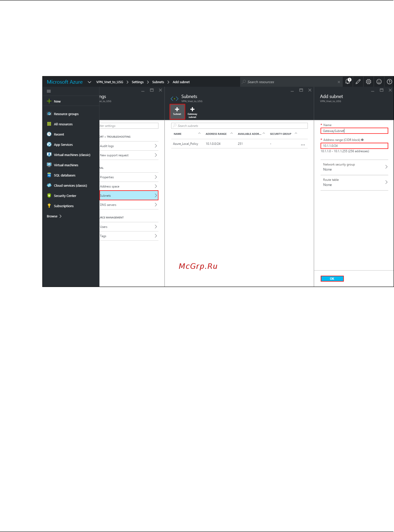This screenshot has height=532, width=394.
Task: Click OK to add the subnet
Action: click(x=332, y=279)
